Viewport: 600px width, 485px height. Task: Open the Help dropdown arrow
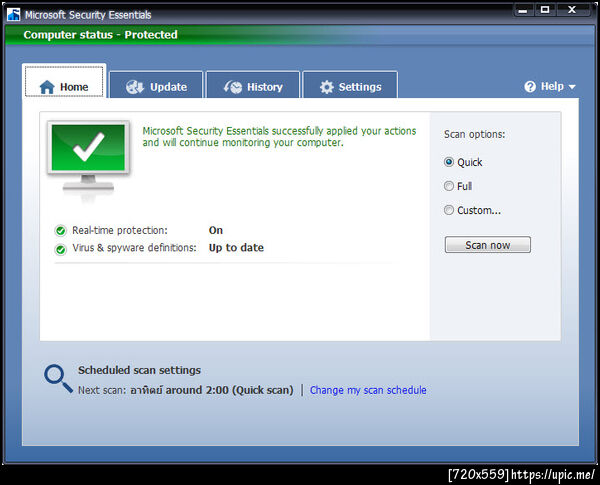[572, 87]
